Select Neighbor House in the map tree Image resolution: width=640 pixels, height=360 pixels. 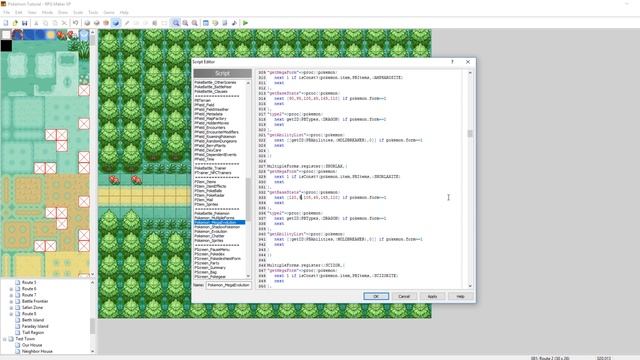[37, 351]
